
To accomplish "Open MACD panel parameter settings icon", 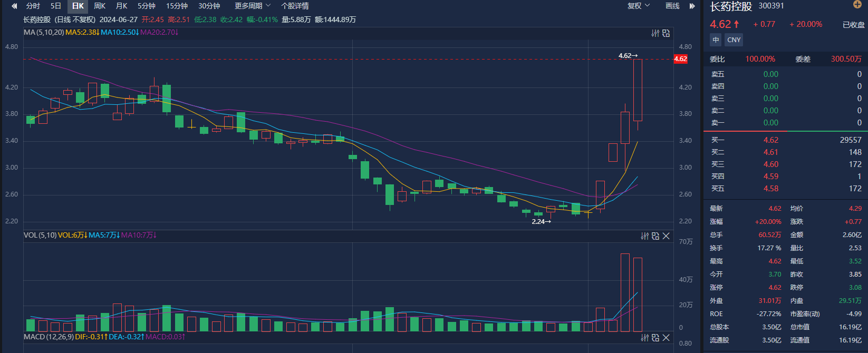I will (644, 338).
